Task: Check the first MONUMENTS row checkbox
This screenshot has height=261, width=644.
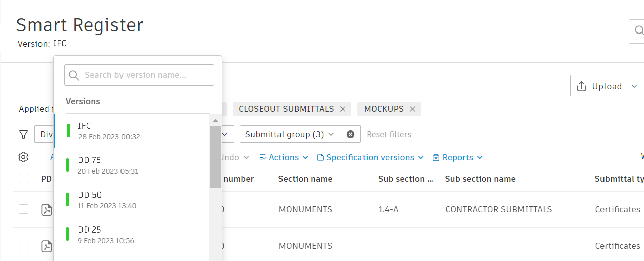Action: (x=24, y=209)
